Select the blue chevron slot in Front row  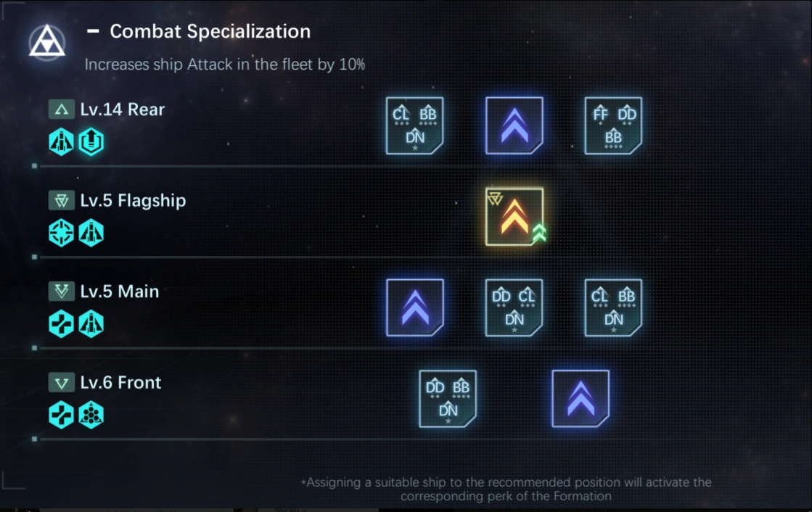581,398
